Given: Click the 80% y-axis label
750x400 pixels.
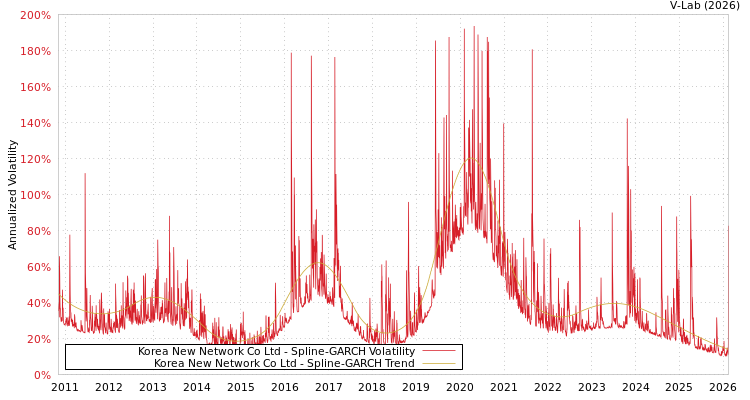Looking at the screenshot, I should [38, 232].
